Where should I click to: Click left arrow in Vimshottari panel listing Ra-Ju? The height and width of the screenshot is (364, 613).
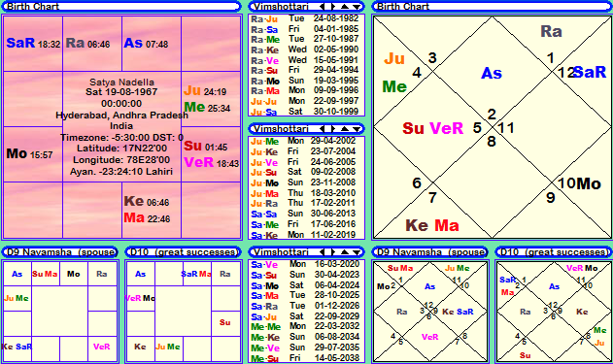pos(323,7)
